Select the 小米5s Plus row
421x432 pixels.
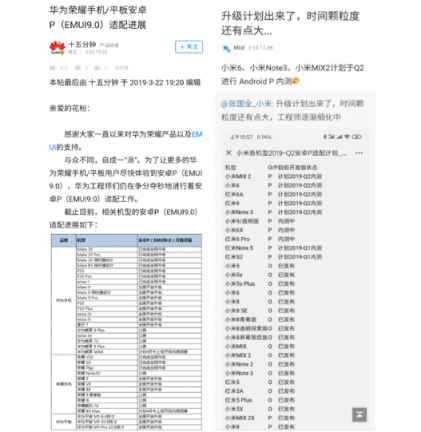[260, 284]
